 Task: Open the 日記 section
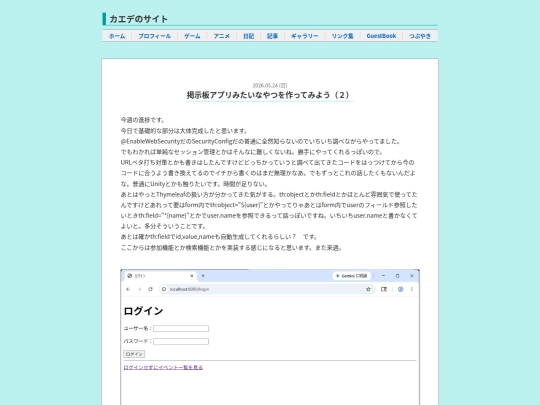249,36
